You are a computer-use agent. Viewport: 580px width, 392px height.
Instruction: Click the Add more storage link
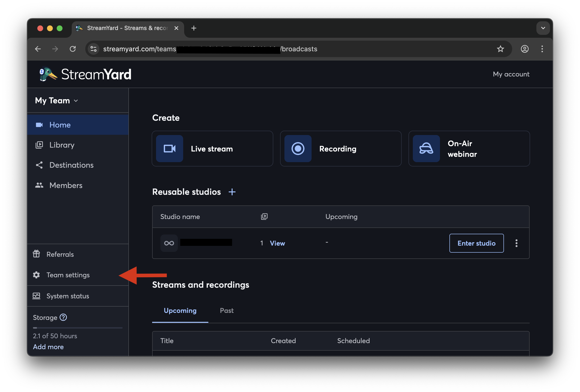(48, 347)
